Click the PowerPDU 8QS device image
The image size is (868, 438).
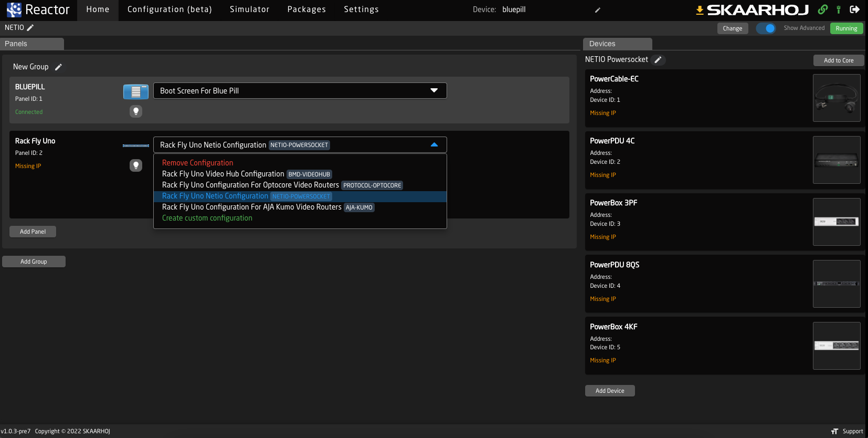(837, 284)
